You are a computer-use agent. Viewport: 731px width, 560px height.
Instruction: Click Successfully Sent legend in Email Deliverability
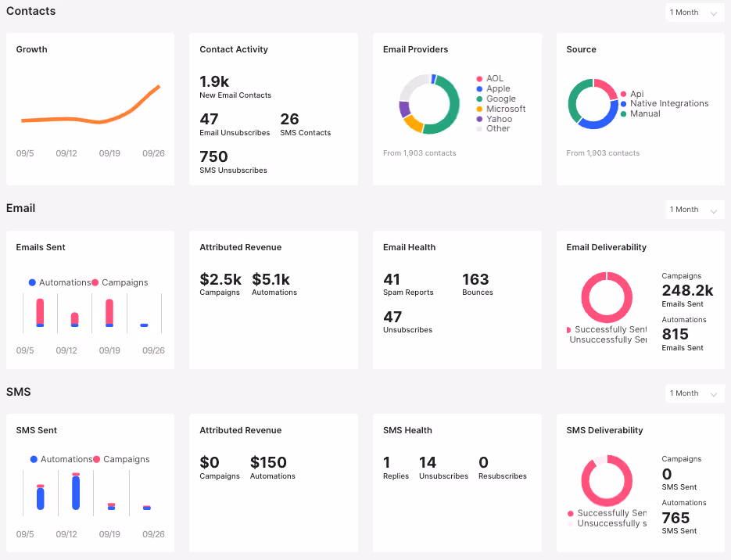[x=607, y=329]
